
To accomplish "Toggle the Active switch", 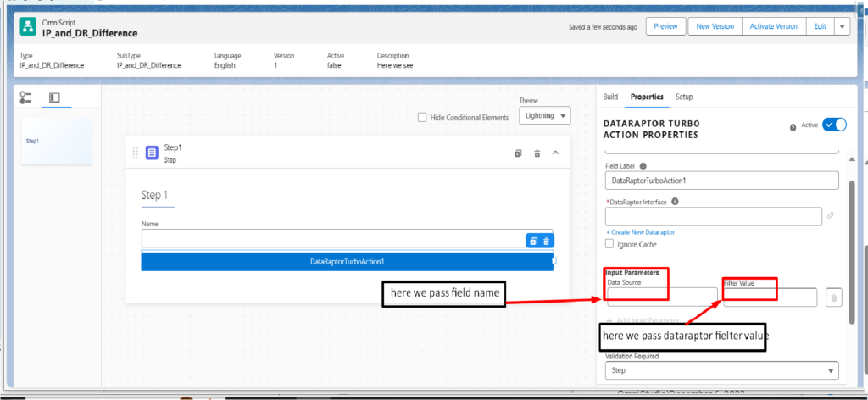I will tap(834, 125).
